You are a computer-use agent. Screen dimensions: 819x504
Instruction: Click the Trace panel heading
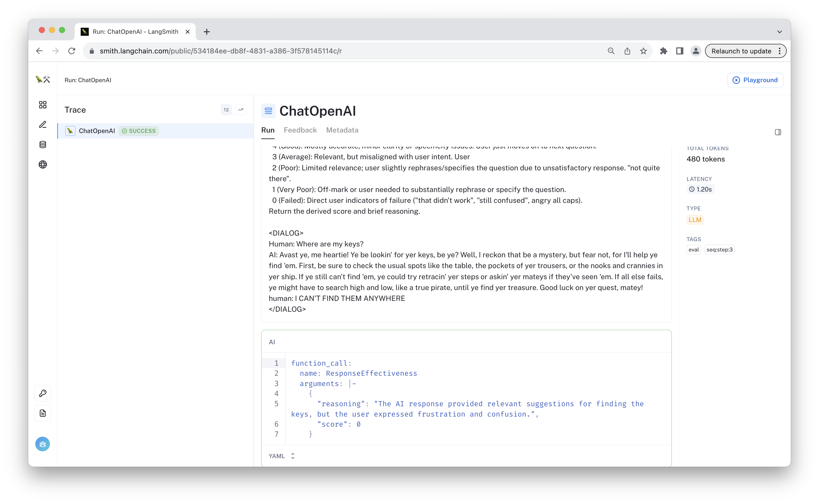pos(75,110)
